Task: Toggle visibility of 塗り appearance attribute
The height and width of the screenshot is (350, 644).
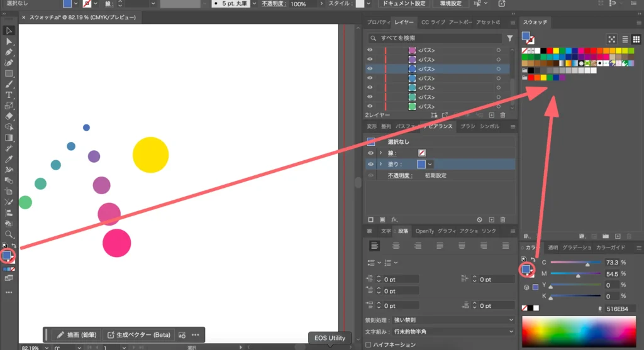Action: coord(370,164)
